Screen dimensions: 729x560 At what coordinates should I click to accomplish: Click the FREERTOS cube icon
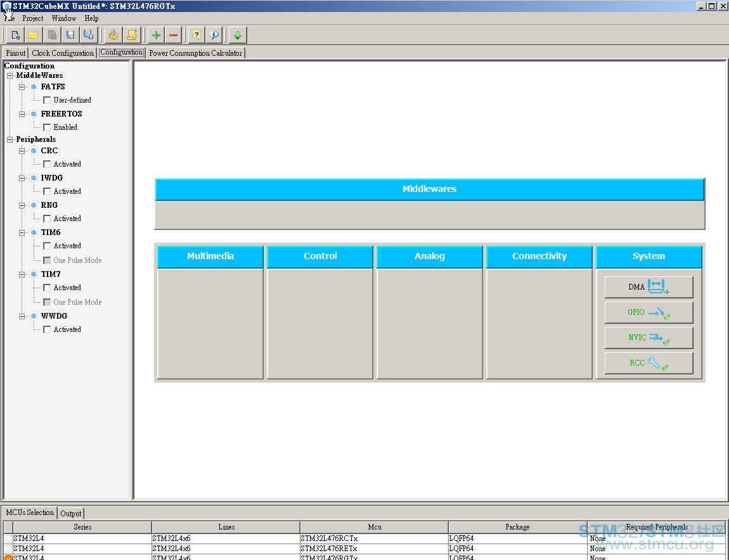tap(34, 114)
